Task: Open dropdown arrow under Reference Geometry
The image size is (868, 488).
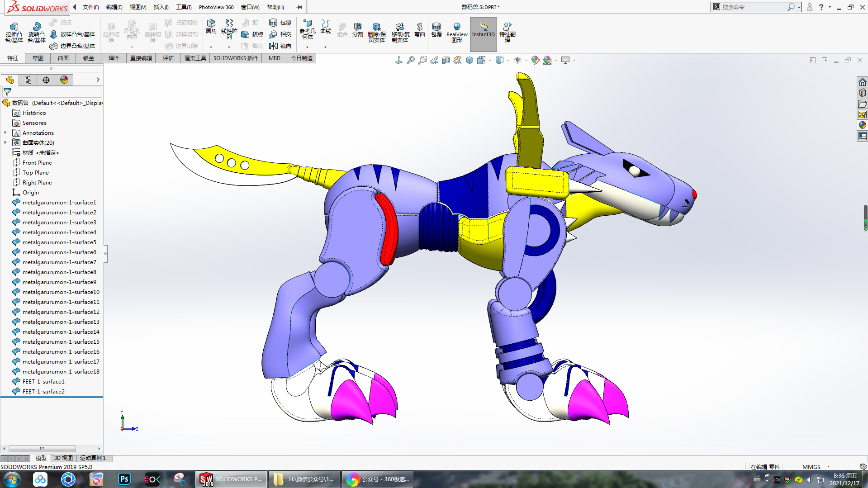Action: 307,47
